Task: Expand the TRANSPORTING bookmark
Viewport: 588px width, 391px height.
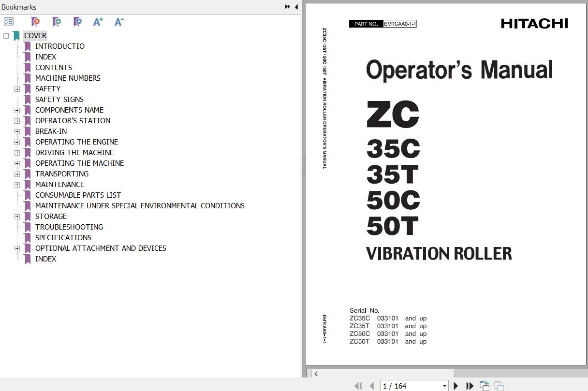Action: click(x=17, y=174)
